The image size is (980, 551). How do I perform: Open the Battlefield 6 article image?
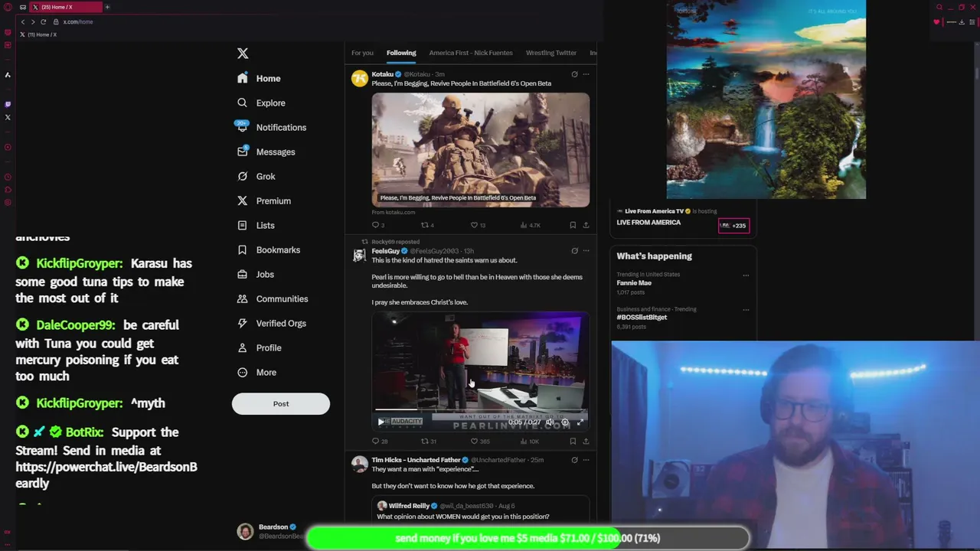point(481,150)
